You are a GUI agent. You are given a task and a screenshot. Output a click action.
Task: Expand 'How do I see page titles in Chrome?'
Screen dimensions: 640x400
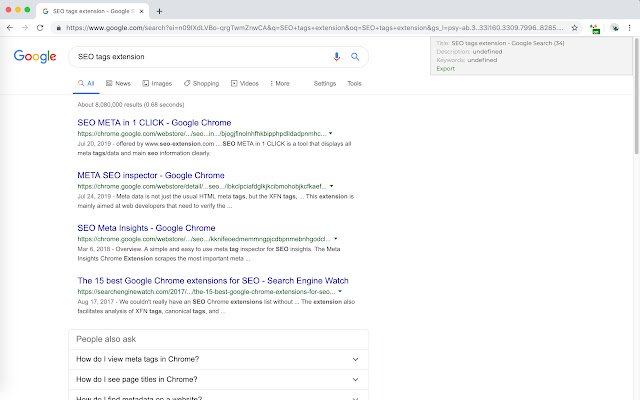pyautogui.click(x=219, y=379)
